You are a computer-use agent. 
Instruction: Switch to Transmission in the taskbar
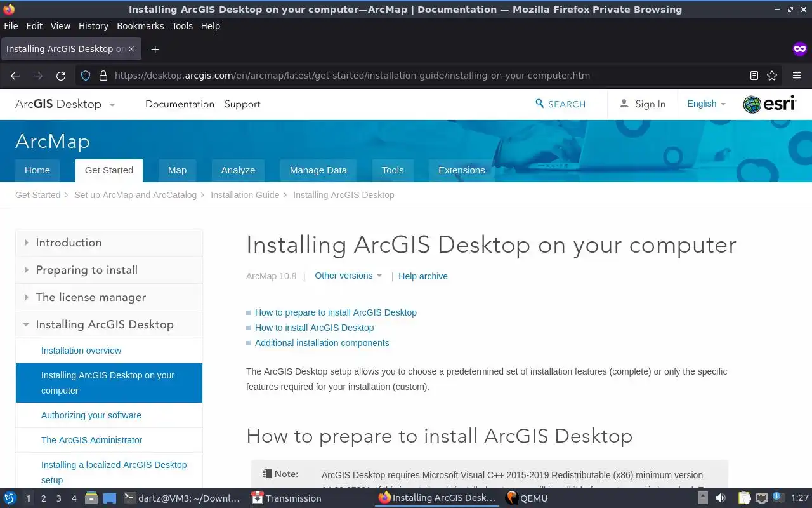(x=286, y=498)
